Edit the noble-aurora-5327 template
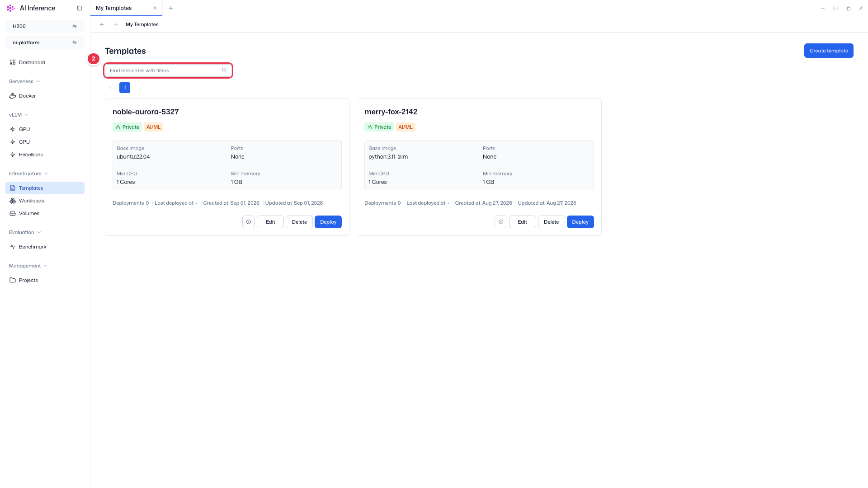 coord(270,222)
